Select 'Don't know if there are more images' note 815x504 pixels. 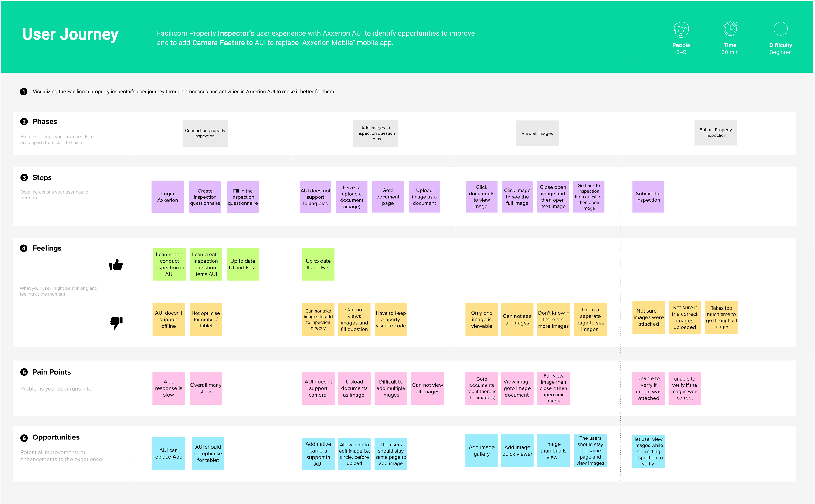tap(554, 319)
